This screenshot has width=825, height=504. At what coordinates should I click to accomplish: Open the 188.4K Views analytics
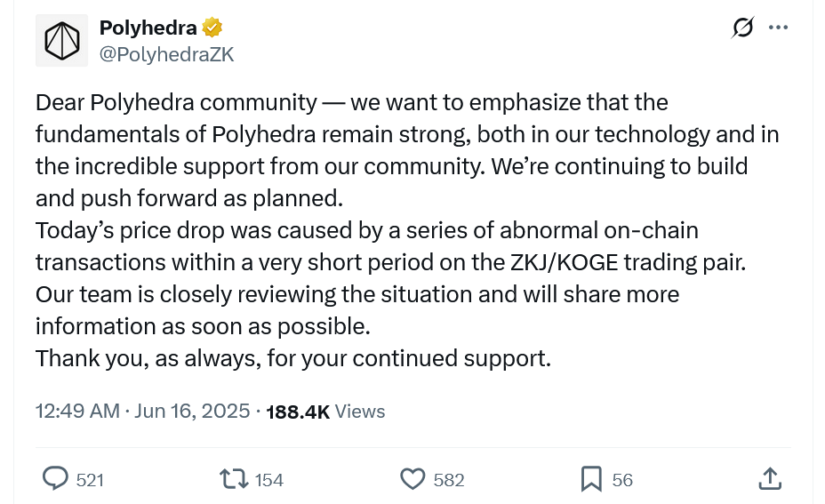pyautogui.click(x=325, y=412)
